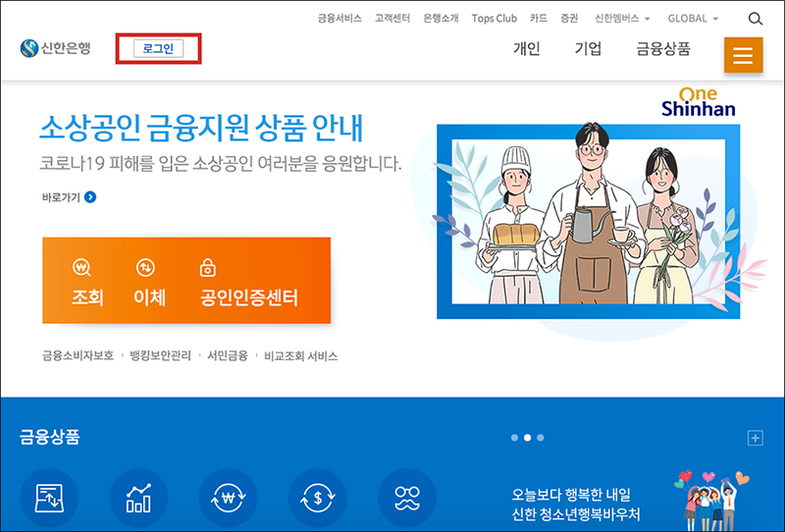Viewport: 785px width, 532px height.
Task: Open the 카드 top link
Action: (538, 19)
